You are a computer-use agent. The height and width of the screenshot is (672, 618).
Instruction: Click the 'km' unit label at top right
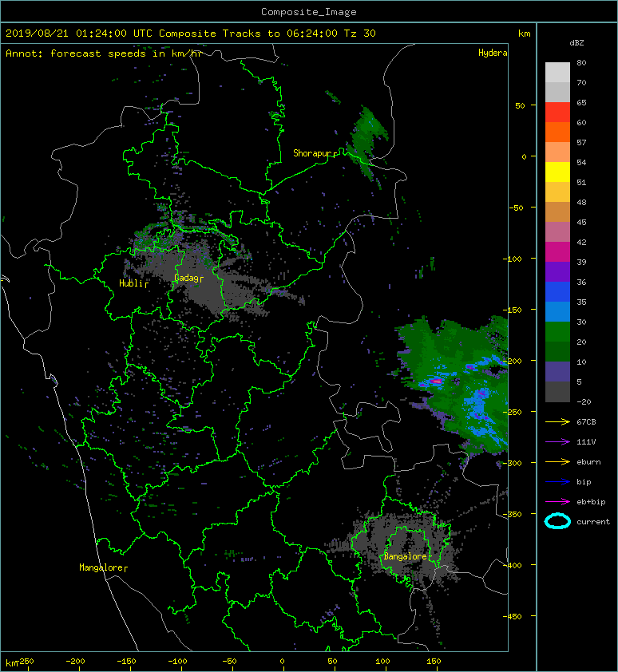(524, 34)
